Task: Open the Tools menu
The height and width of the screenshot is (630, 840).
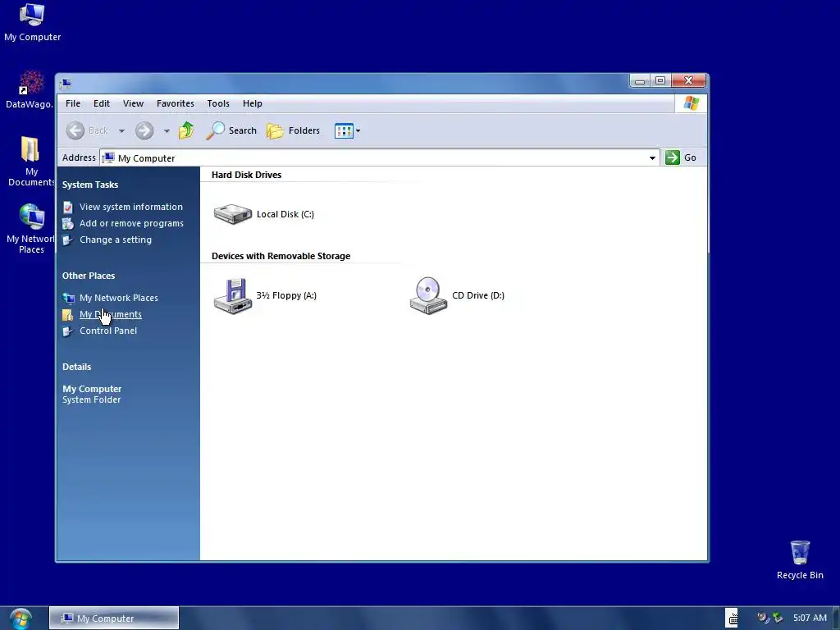Action: coord(218,103)
